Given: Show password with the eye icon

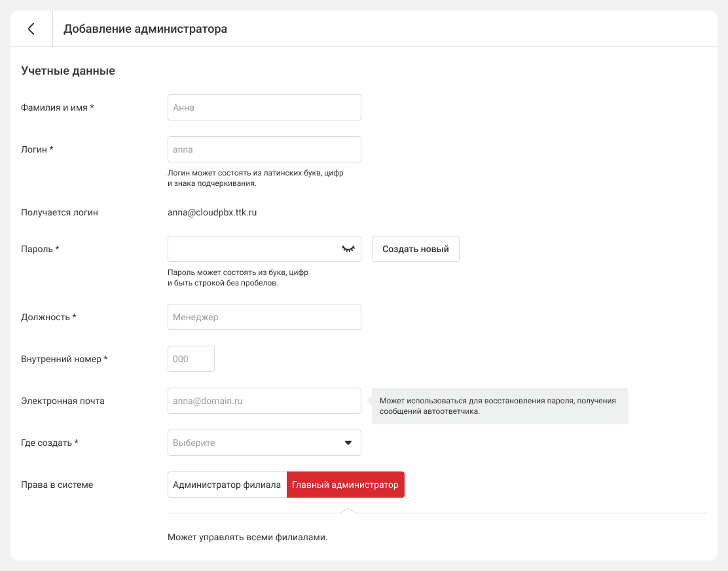Looking at the screenshot, I should (x=348, y=249).
